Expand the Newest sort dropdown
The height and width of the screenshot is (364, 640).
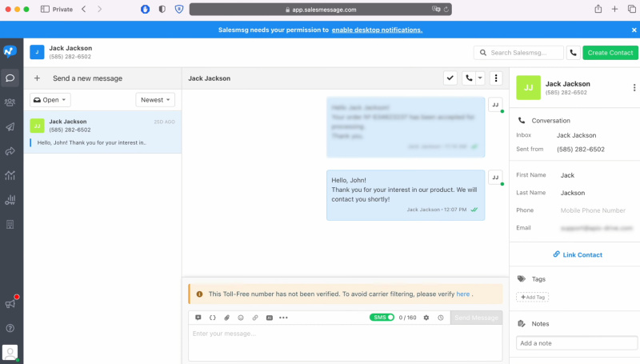pyautogui.click(x=155, y=100)
